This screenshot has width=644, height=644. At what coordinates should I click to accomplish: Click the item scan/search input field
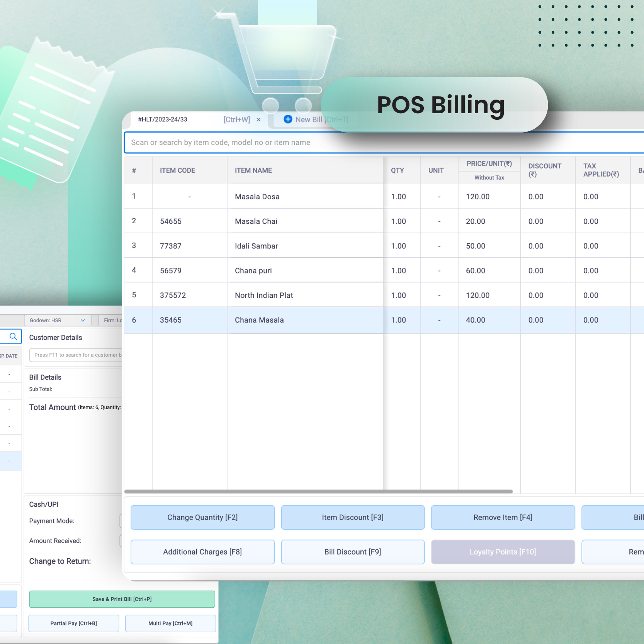(x=348, y=142)
